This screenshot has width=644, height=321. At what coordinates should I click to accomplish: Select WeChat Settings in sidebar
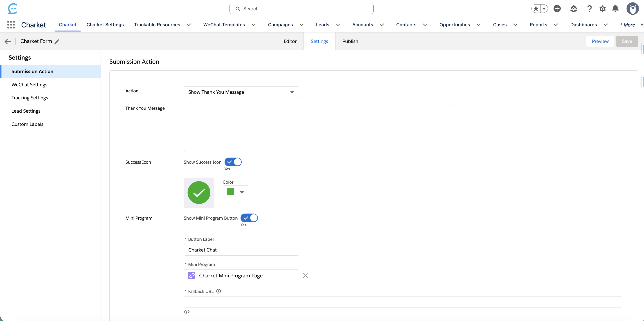click(50, 85)
